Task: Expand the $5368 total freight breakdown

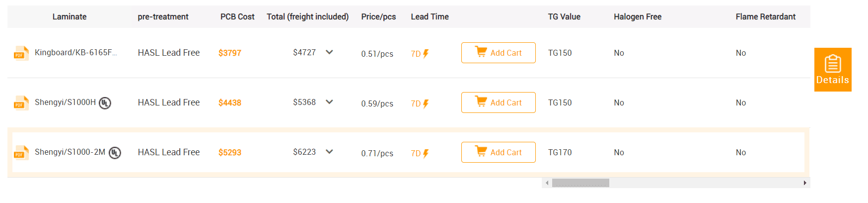Action: click(x=329, y=102)
